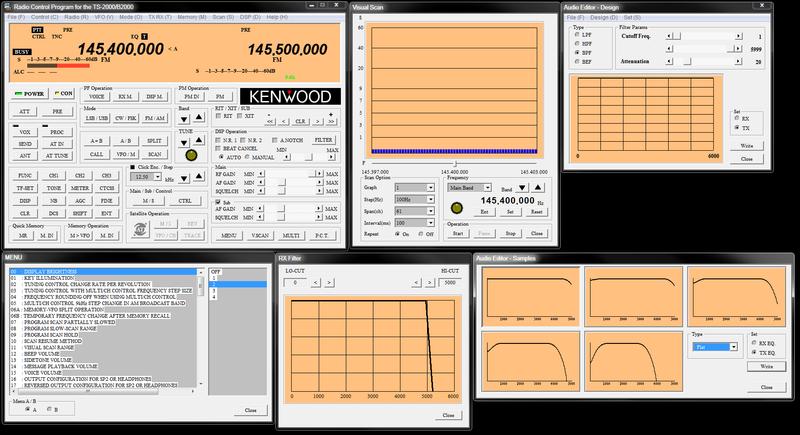800x435 pixels.
Task: Uncheck the Sub receiver checkbox
Action: tap(218, 202)
